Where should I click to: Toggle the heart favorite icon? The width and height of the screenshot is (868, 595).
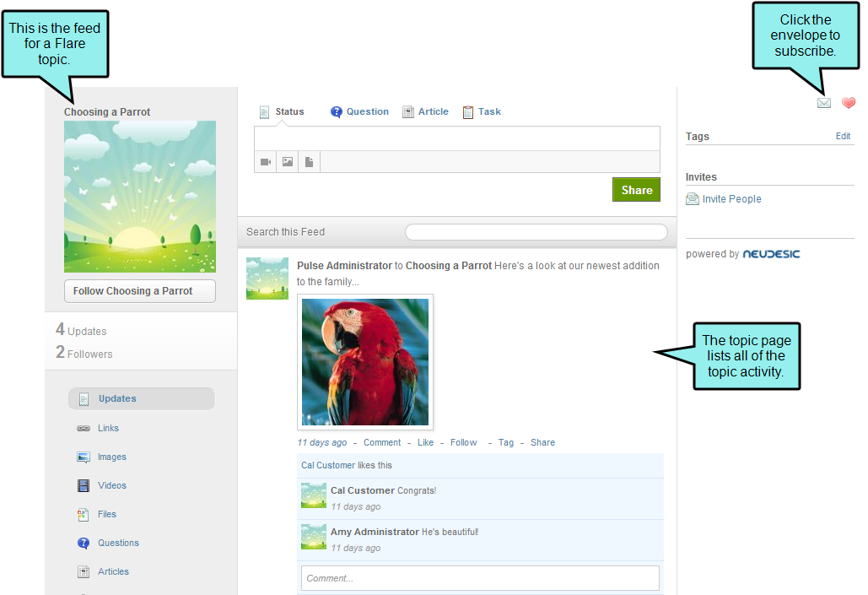click(x=848, y=102)
